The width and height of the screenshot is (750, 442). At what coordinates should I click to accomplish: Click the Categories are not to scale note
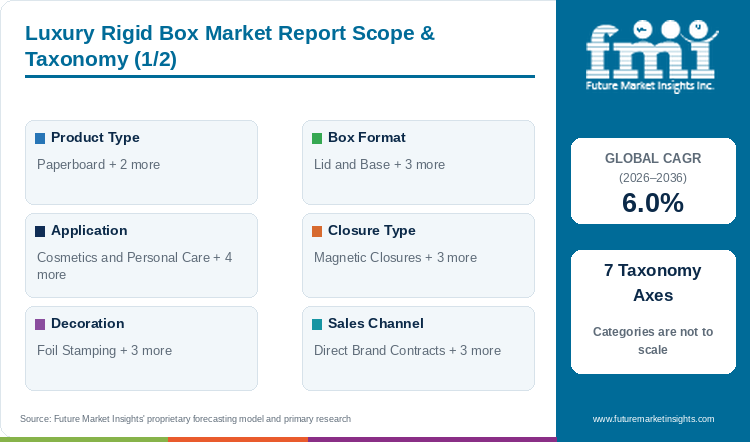(653, 341)
